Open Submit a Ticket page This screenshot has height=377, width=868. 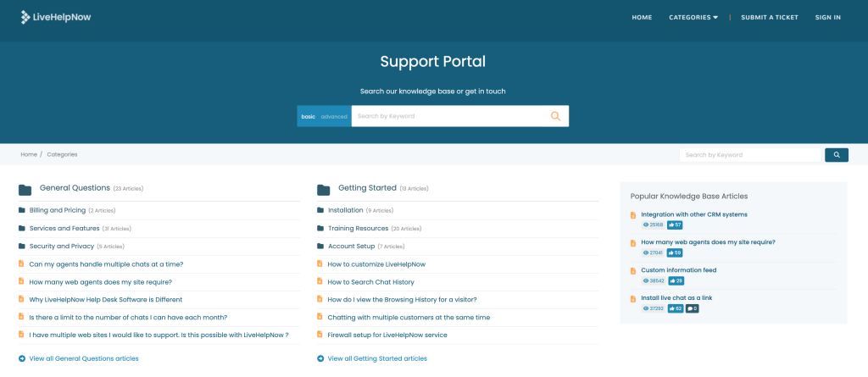769,17
